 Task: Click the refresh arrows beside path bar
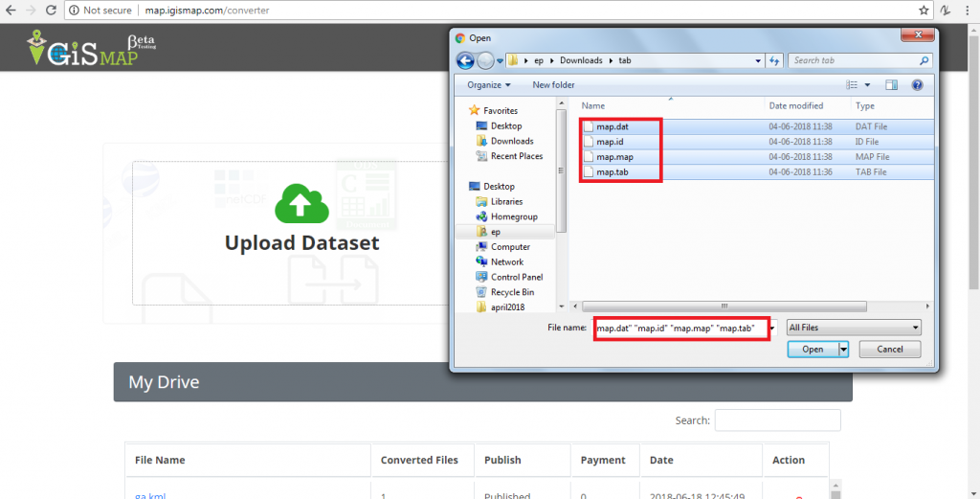[774, 60]
